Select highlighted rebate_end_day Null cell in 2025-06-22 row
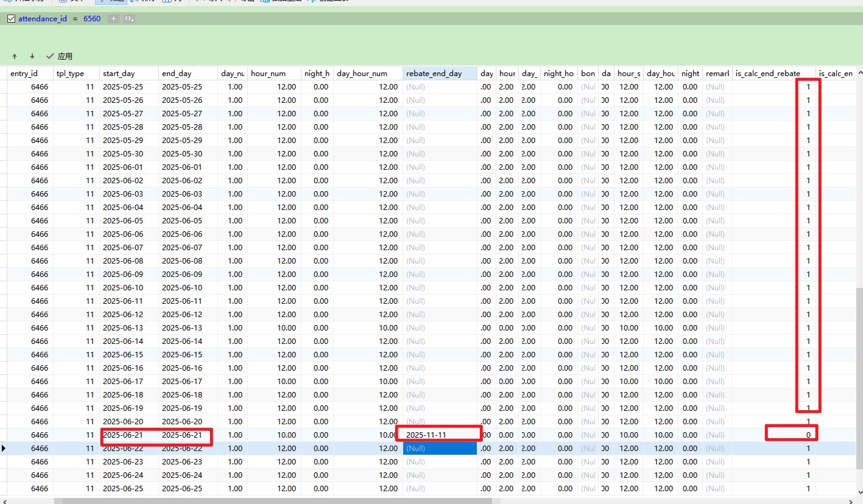 click(x=440, y=448)
